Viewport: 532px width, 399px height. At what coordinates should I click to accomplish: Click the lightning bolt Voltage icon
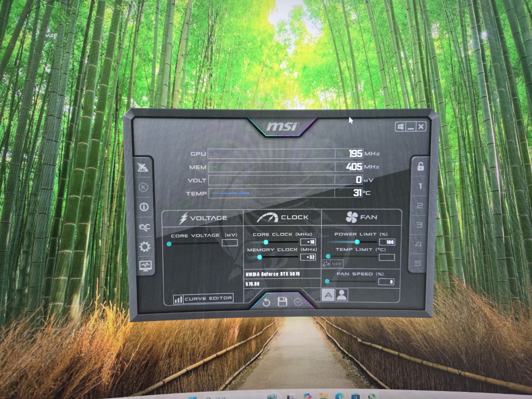pos(184,218)
